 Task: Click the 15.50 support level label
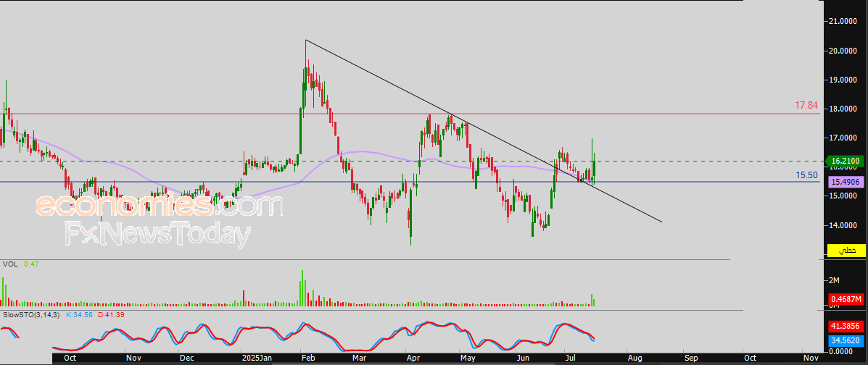[806, 175]
